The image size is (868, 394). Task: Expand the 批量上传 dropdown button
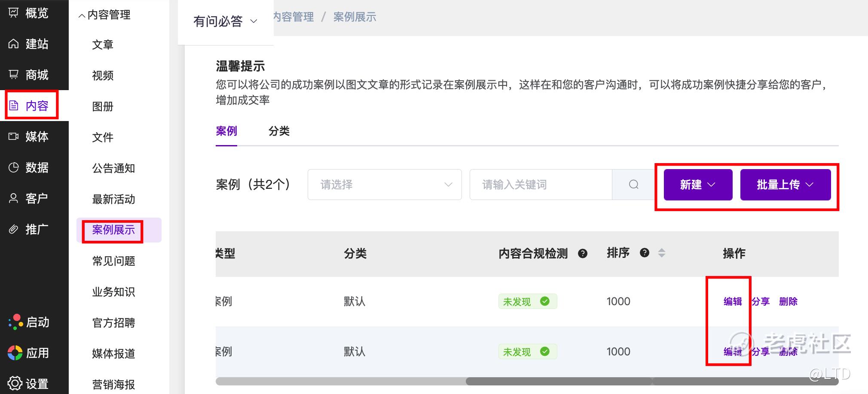785,185
